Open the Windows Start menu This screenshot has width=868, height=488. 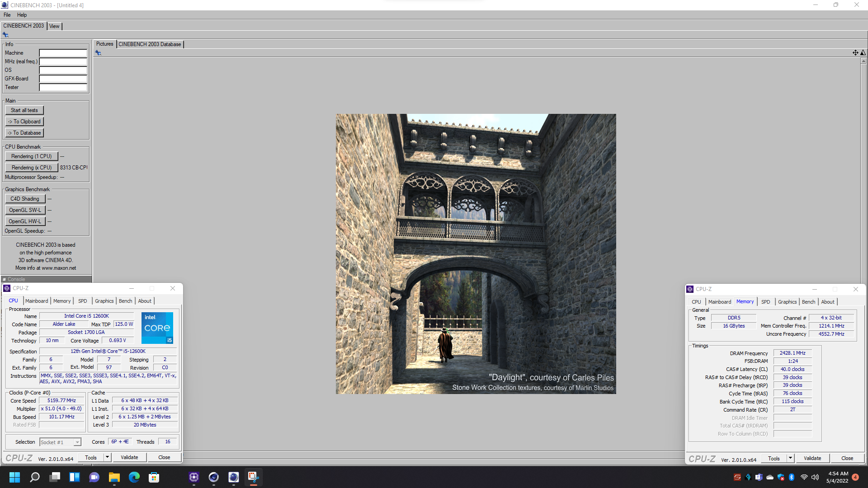(14, 477)
